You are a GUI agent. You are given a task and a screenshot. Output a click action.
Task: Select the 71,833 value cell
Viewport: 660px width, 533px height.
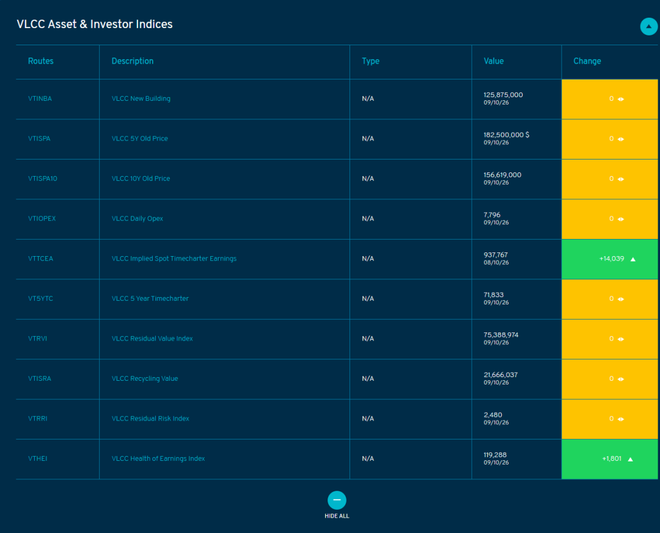point(516,299)
